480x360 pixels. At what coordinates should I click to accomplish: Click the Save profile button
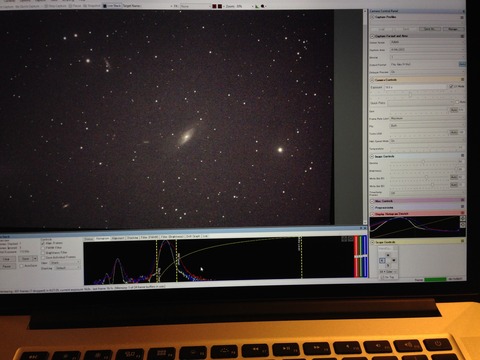click(406, 29)
